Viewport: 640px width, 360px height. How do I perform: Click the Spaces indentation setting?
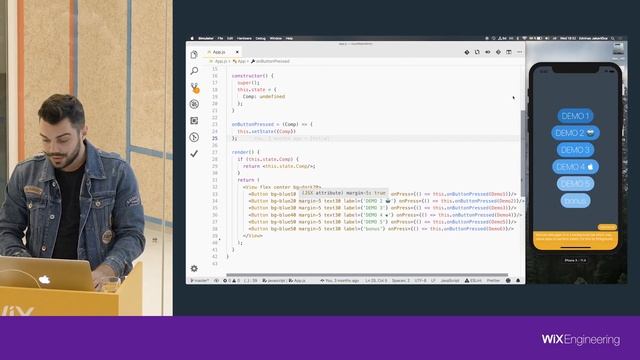pyautogui.click(x=401, y=281)
